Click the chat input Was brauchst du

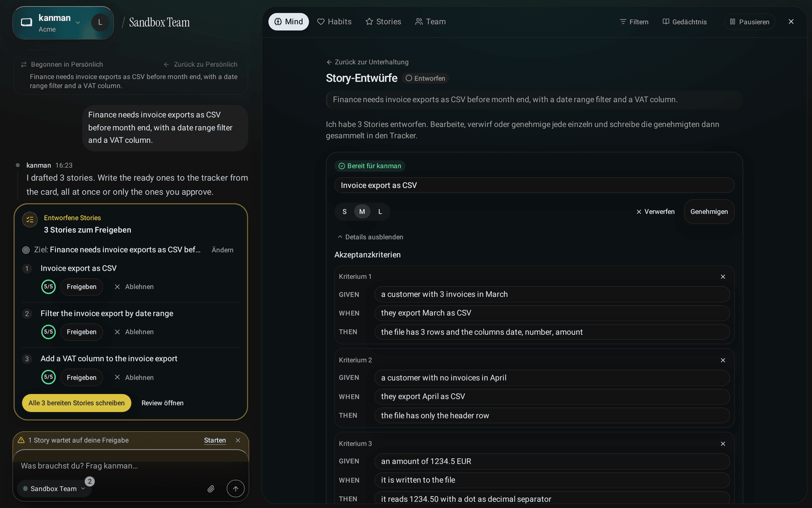[x=131, y=466]
